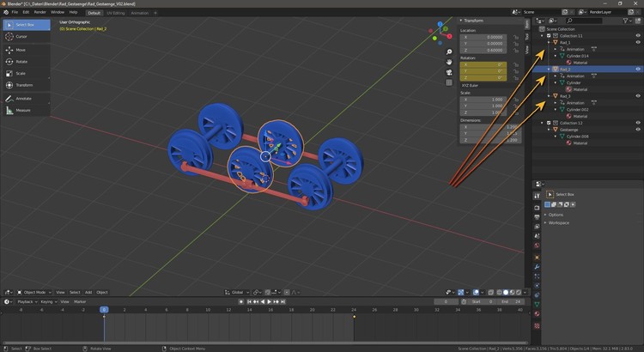Choose the Rotate tool
Viewport: 644px width, 352px height.
pos(21,61)
